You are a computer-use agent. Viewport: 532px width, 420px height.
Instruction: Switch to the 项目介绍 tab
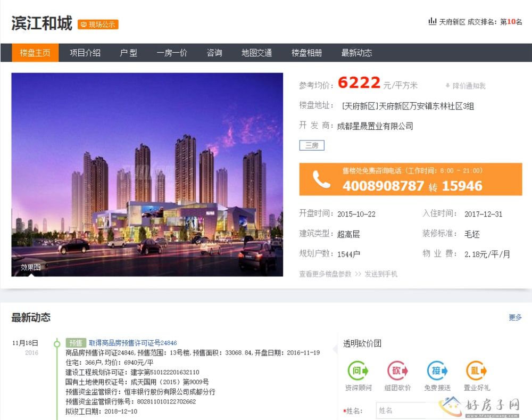pyautogui.click(x=85, y=53)
